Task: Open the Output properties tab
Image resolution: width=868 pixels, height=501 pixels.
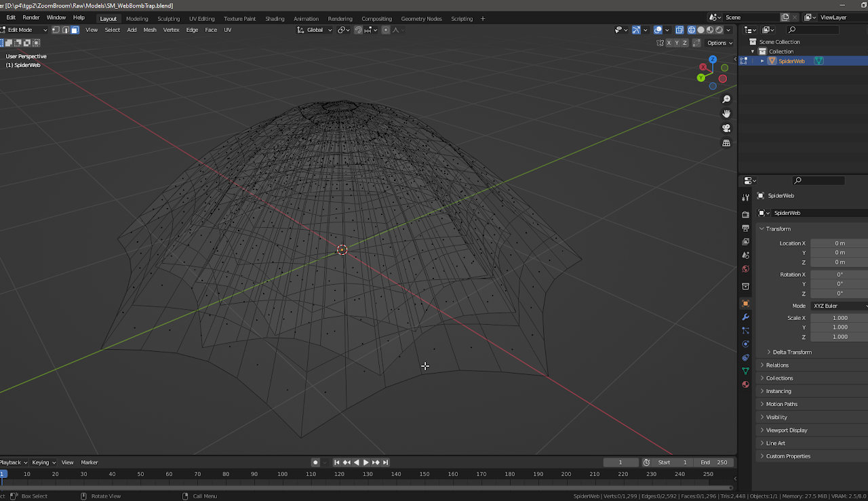Action: tap(745, 228)
